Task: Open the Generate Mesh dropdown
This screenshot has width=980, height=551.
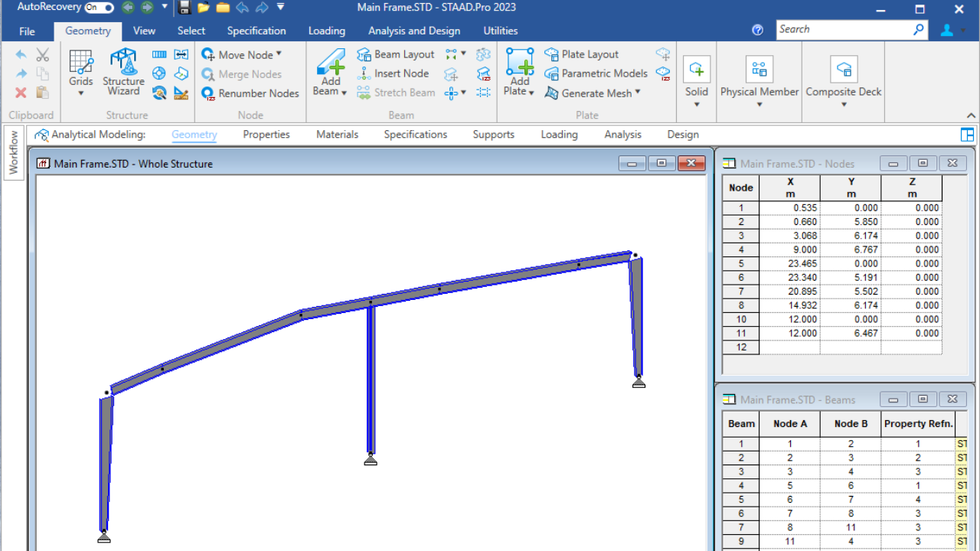Action: tap(637, 93)
